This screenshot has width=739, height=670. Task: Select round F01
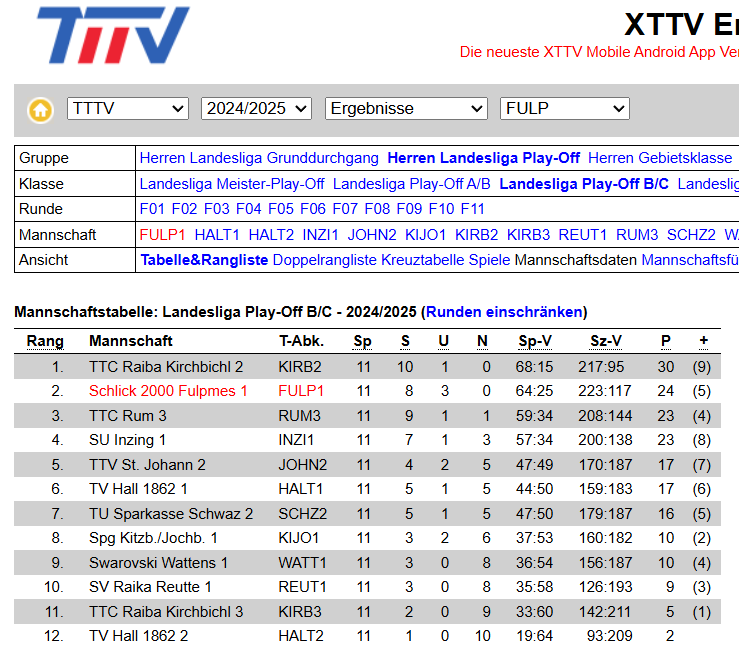(152, 209)
